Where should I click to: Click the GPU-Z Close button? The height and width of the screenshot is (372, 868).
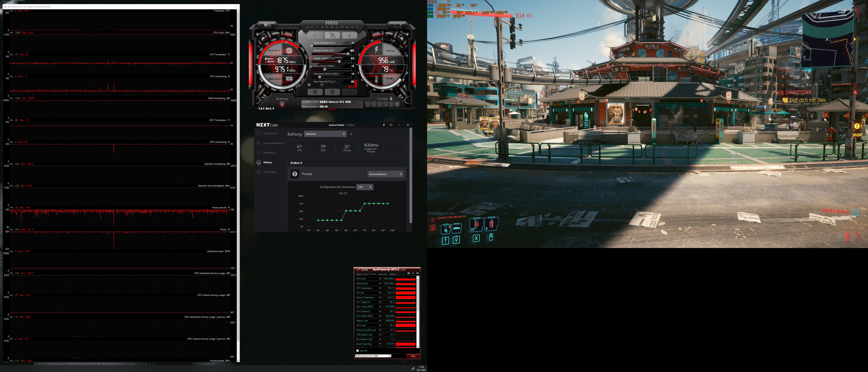(x=413, y=356)
